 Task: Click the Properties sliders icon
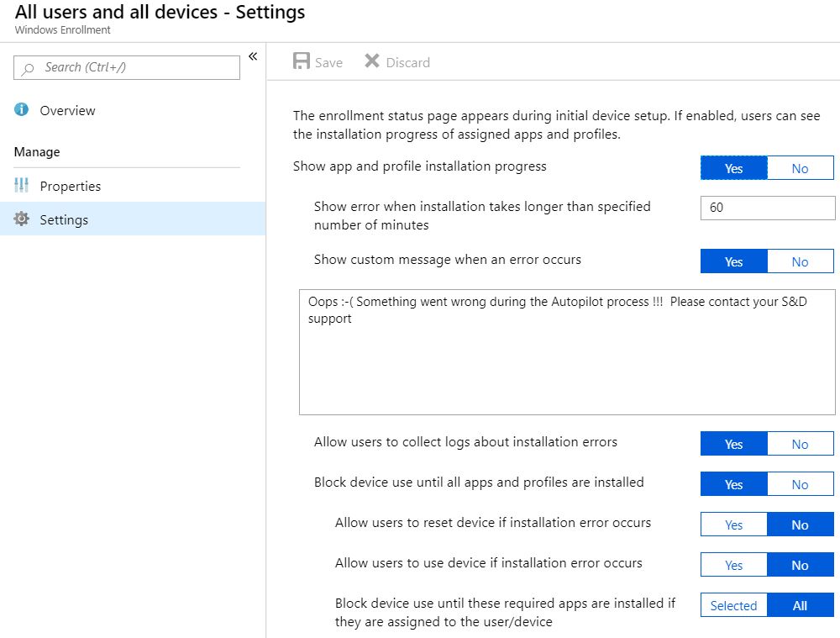point(22,186)
